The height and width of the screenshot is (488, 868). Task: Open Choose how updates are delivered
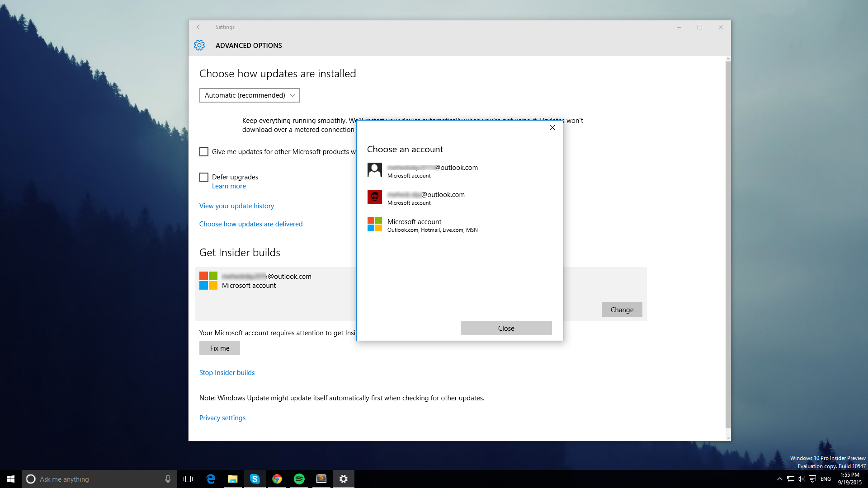(x=251, y=224)
